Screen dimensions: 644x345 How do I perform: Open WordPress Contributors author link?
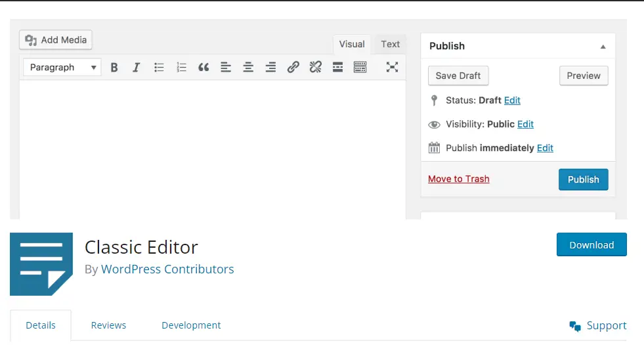click(x=167, y=269)
